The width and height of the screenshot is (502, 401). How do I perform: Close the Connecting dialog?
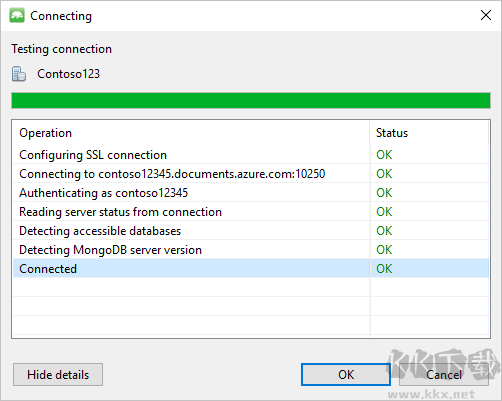point(486,15)
